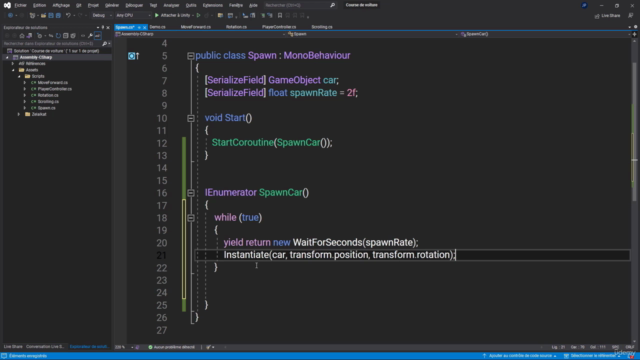The image size is (640, 360).
Task: Collapse the Spawn class outlining on line 5
Action: pyautogui.click(x=191, y=56)
